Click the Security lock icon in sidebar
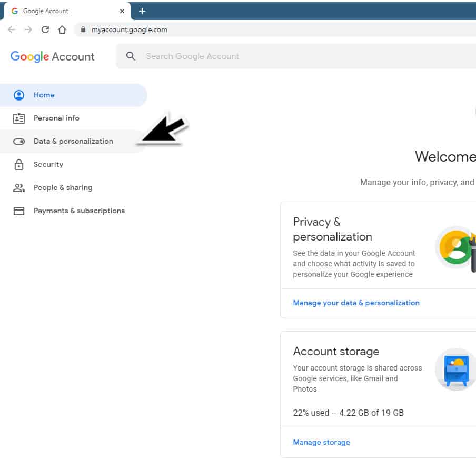 tap(19, 164)
